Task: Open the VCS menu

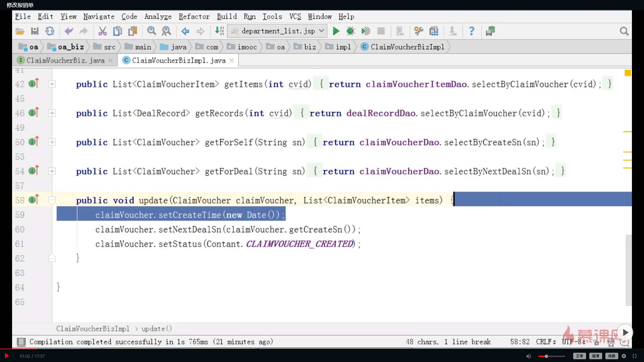Action: (295, 16)
